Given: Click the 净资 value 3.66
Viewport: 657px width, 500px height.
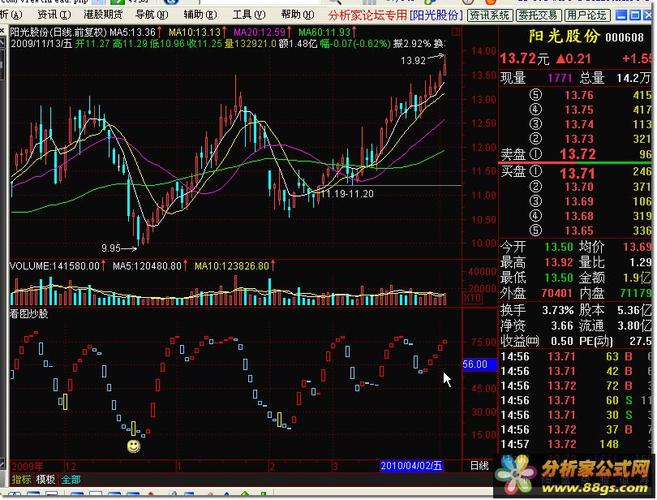Looking at the screenshot, I should pyautogui.click(x=562, y=326).
